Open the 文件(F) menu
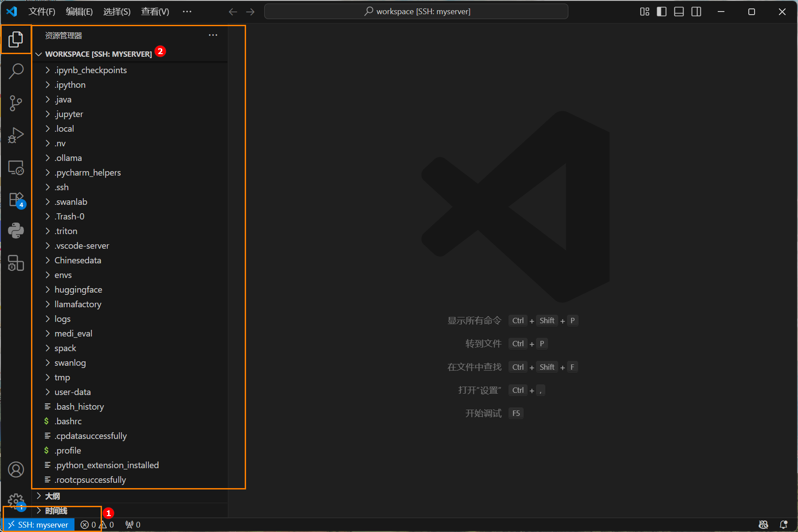 [42, 12]
